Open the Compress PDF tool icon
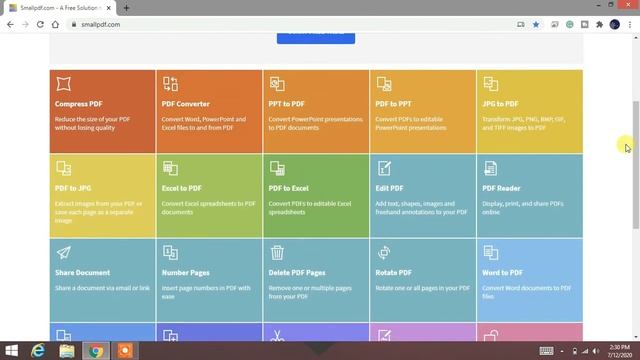This screenshot has height=360, width=640. tap(64, 84)
